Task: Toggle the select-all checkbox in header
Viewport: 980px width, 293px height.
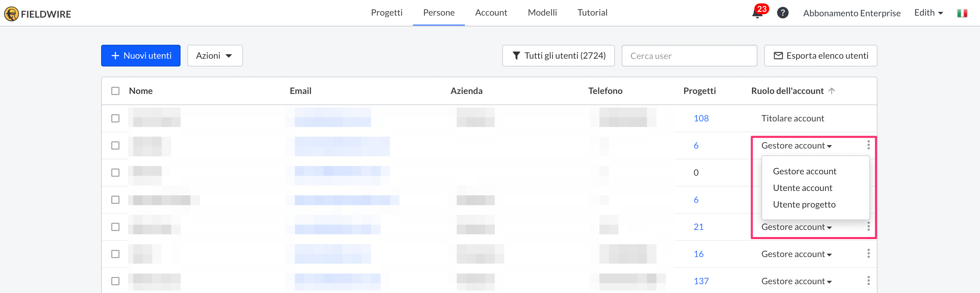Action: coord(115,91)
